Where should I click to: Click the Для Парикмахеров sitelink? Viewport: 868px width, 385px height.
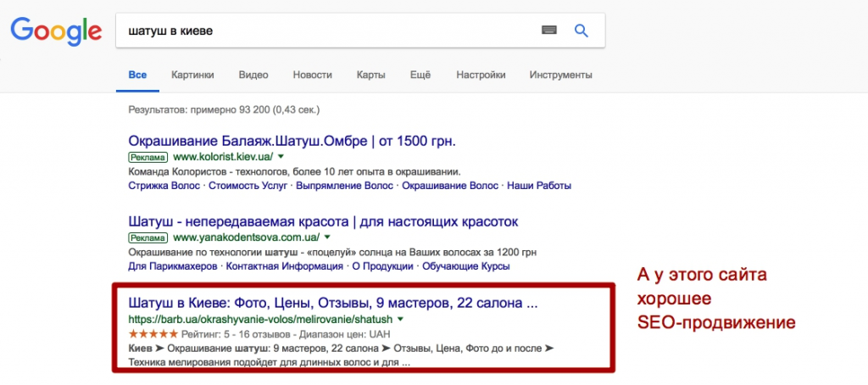pyautogui.click(x=173, y=266)
